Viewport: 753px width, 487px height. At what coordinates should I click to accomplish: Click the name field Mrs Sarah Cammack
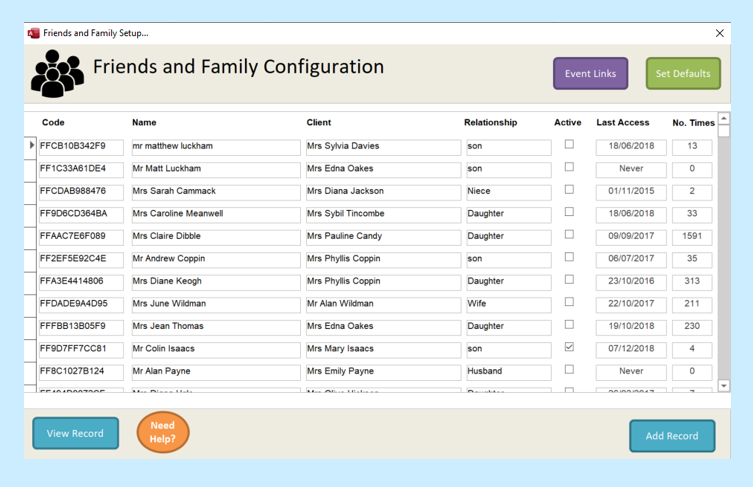[216, 192]
